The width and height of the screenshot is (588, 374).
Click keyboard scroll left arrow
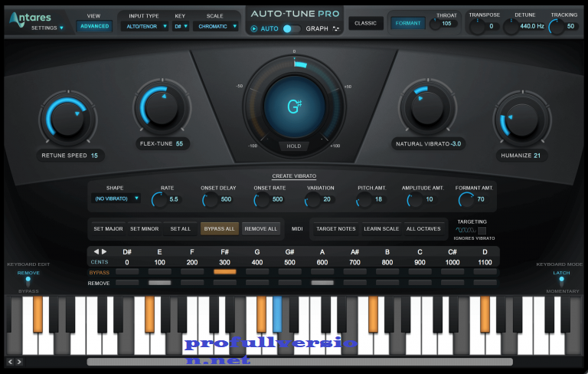[x=11, y=362]
